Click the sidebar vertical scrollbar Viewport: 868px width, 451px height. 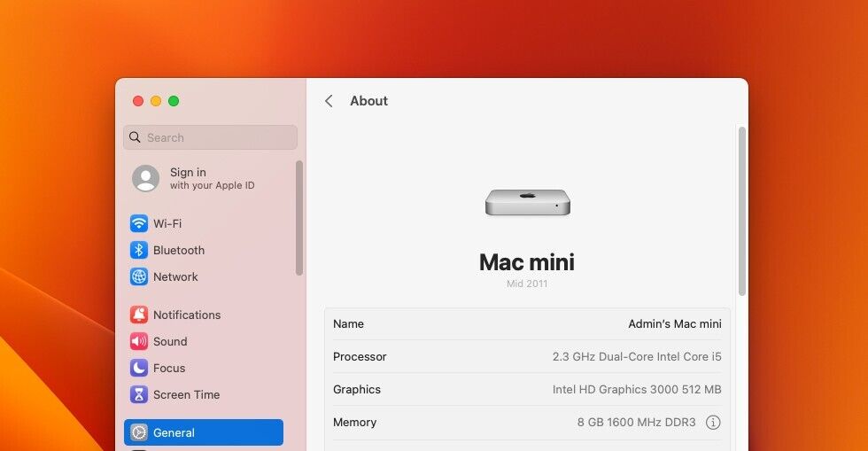299,217
